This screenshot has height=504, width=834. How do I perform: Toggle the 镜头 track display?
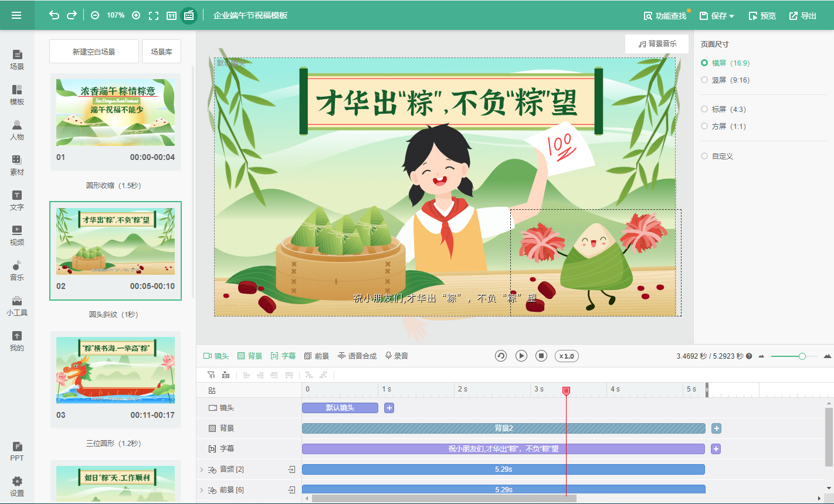tap(216, 356)
